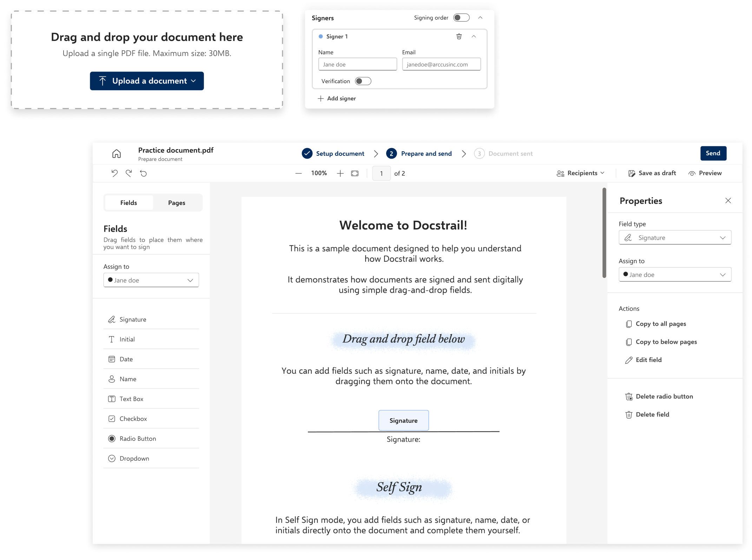Click Save as draft
Image resolution: width=752 pixels, height=560 pixels.
[652, 173]
